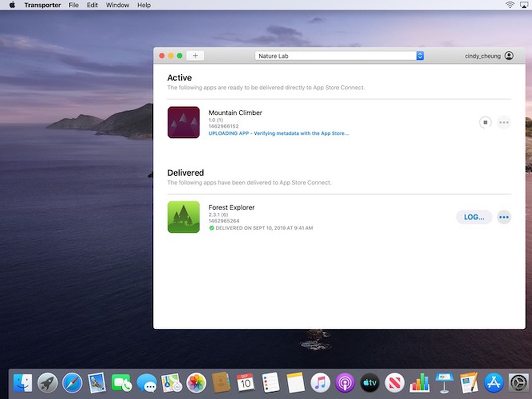Stop the Mountain Climber upload

485,122
